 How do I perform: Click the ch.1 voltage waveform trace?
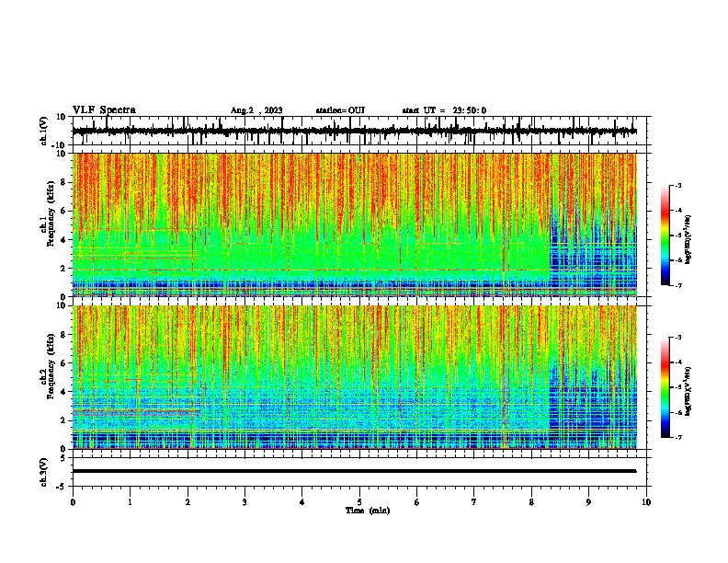coord(354,131)
